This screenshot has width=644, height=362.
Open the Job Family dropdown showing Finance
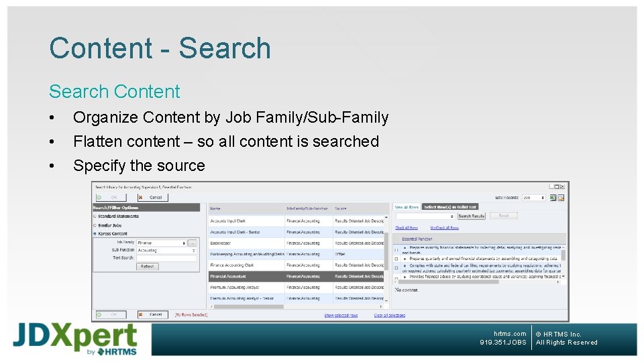point(162,243)
